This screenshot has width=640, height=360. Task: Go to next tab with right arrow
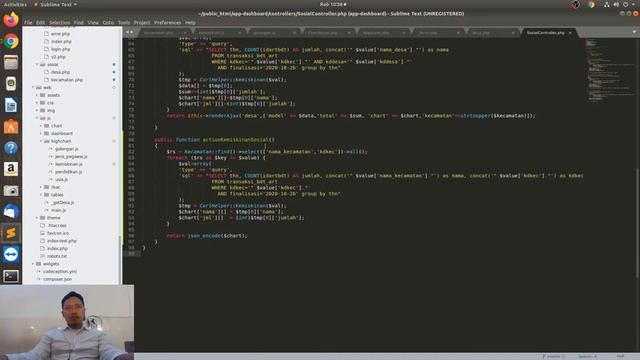pyautogui.click(x=131, y=32)
